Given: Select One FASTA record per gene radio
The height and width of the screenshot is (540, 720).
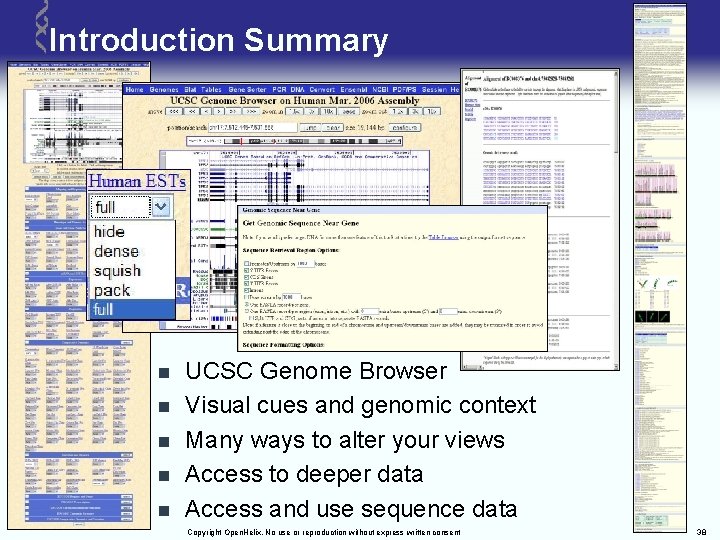Looking at the screenshot, I should click(x=247, y=304).
